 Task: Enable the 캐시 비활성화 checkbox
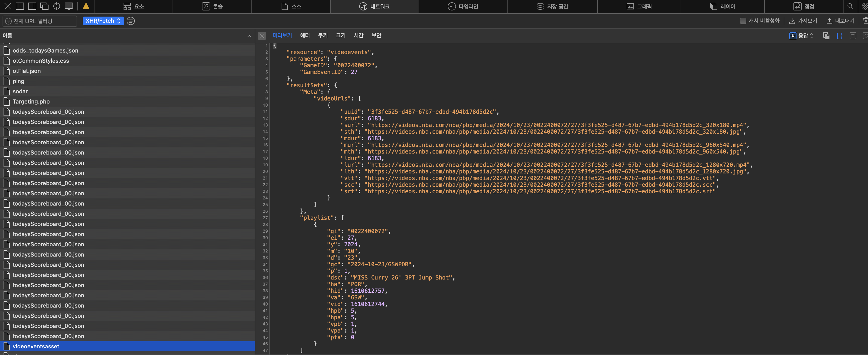[x=743, y=21]
